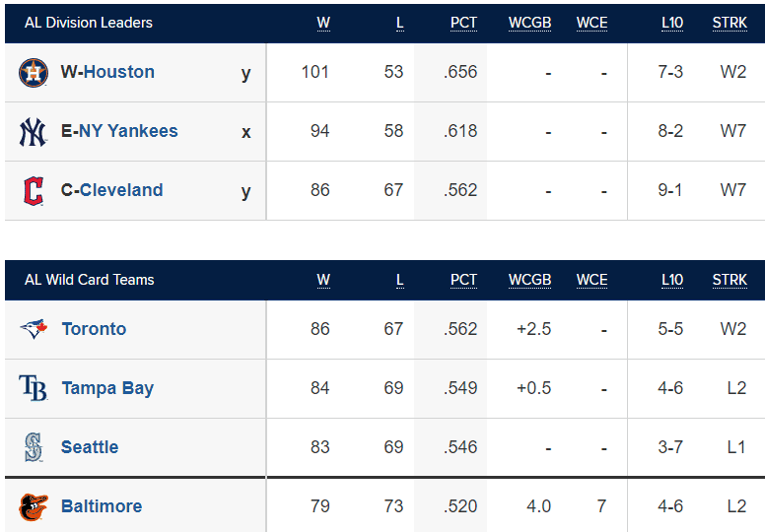Click PCT header in Division Leaders table
The image size is (765, 532).
(x=463, y=23)
